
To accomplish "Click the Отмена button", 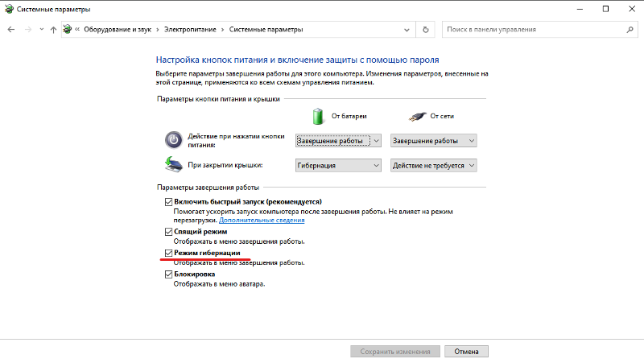I will pos(466,352).
